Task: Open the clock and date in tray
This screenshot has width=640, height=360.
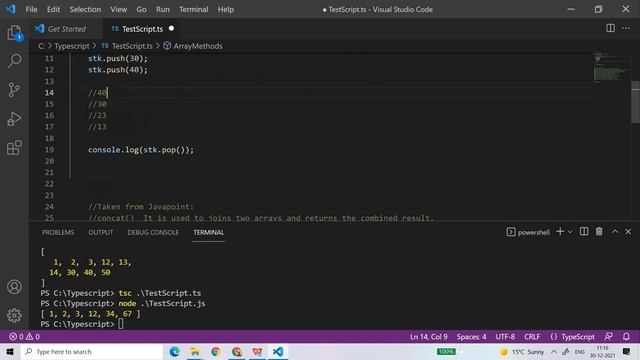Action: (602, 351)
